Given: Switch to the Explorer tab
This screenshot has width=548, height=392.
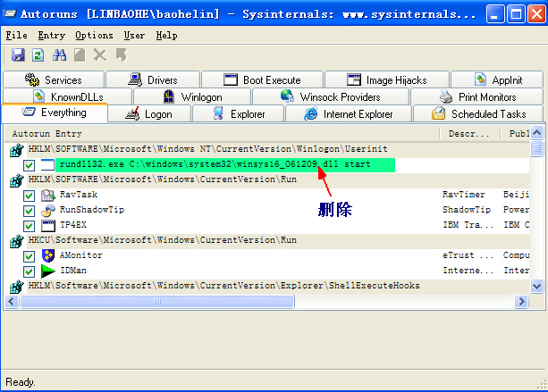Looking at the screenshot, I should (x=238, y=113).
